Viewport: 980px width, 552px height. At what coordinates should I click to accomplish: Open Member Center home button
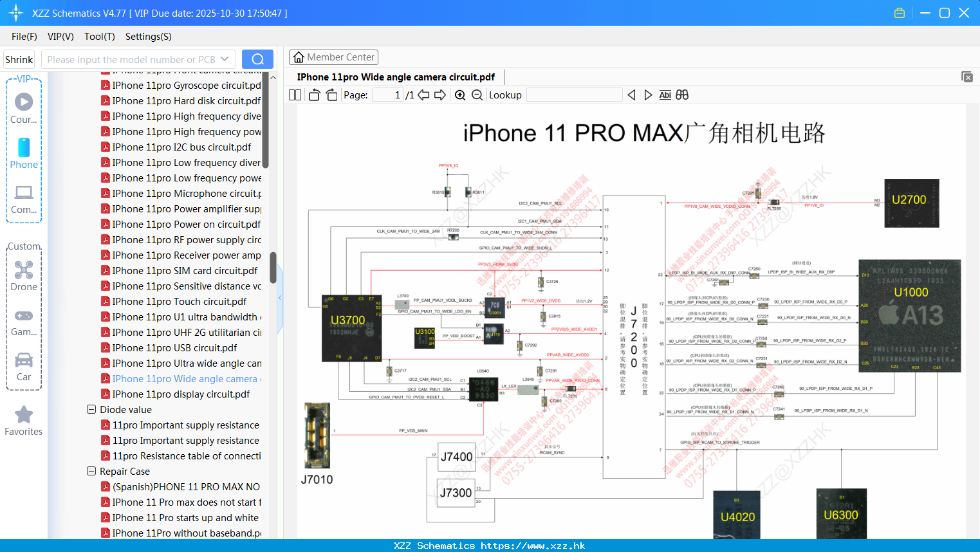point(333,57)
